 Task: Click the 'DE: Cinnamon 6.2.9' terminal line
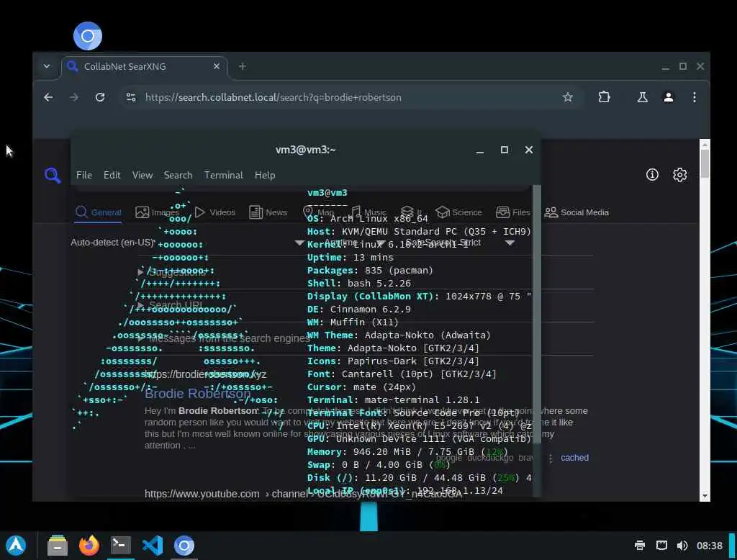click(359, 309)
